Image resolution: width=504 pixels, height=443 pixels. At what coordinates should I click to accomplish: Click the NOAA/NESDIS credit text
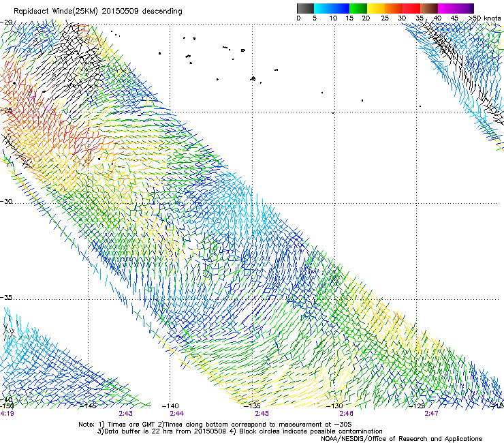(x=401, y=439)
